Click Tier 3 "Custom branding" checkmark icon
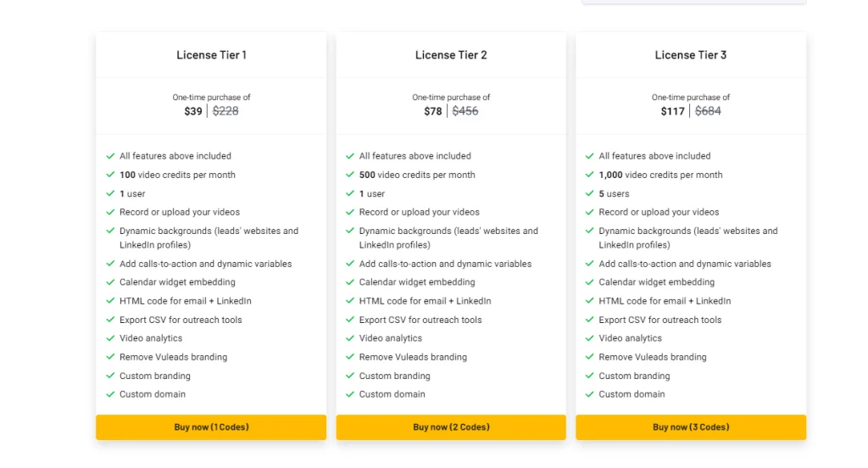This screenshot has height=468, width=868. (590, 376)
